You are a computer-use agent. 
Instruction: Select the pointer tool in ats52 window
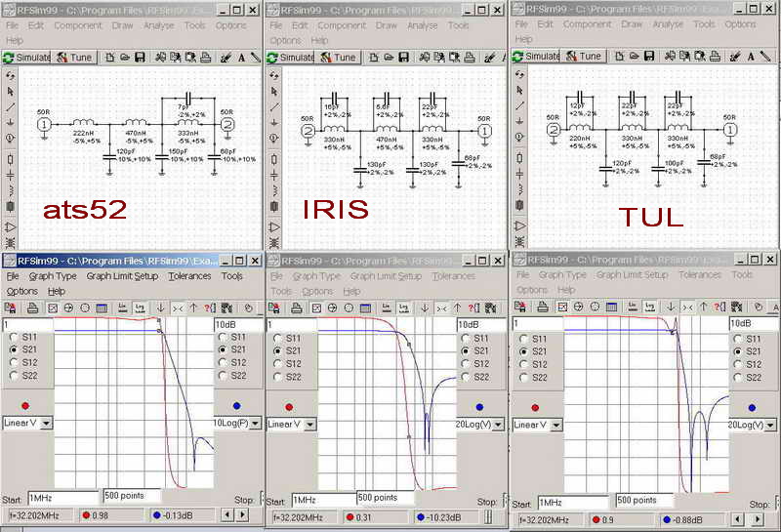click(11, 92)
